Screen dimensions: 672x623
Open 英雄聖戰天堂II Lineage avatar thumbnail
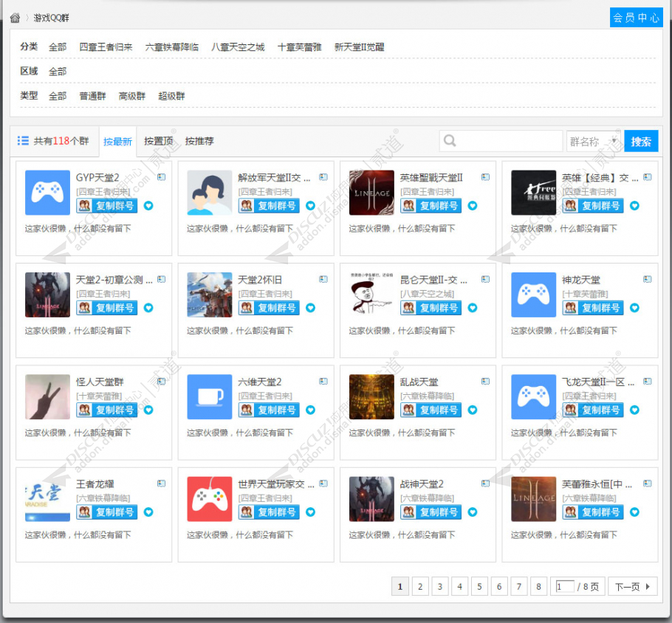pos(371,193)
